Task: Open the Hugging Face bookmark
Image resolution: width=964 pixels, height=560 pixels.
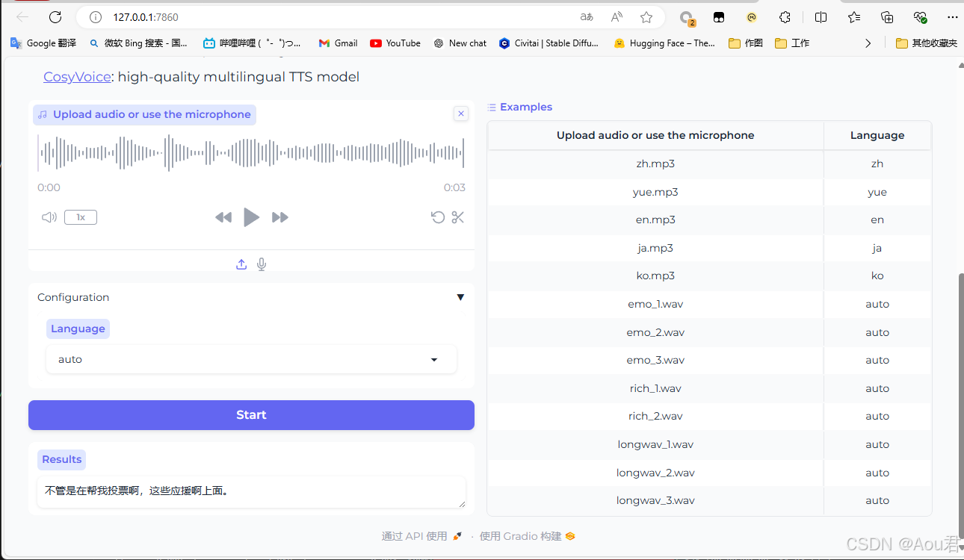Action: tap(664, 43)
